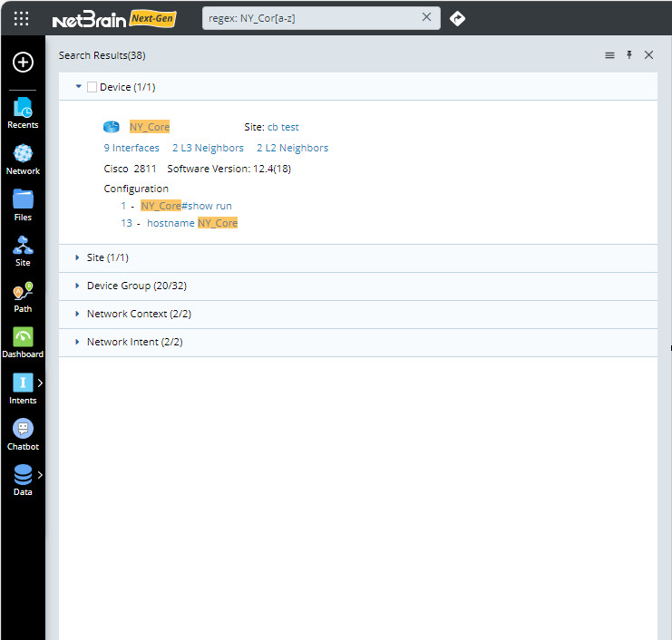Viewport: 672px width, 640px height.
Task: Click the Configuration label
Action: click(x=136, y=189)
